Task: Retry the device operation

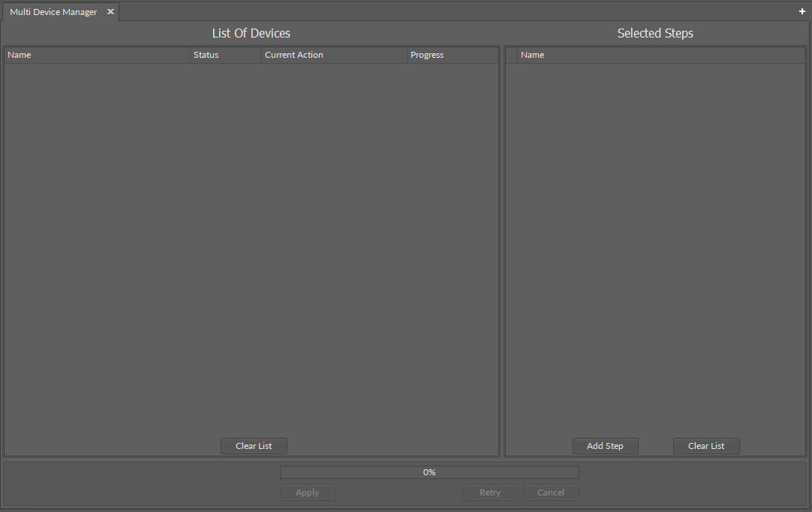Action: pos(490,492)
